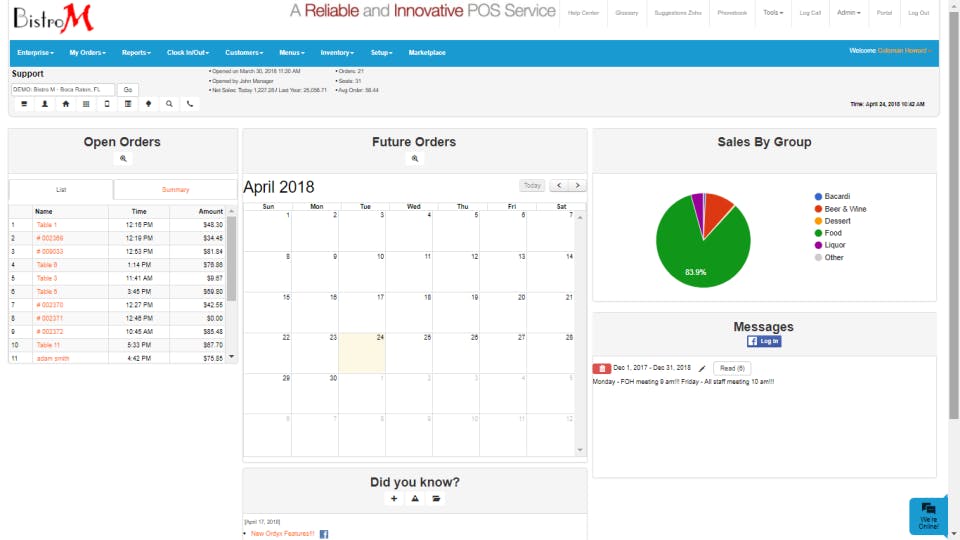Go to next month in calendar
The height and width of the screenshot is (540, 960).
[577, 186]
